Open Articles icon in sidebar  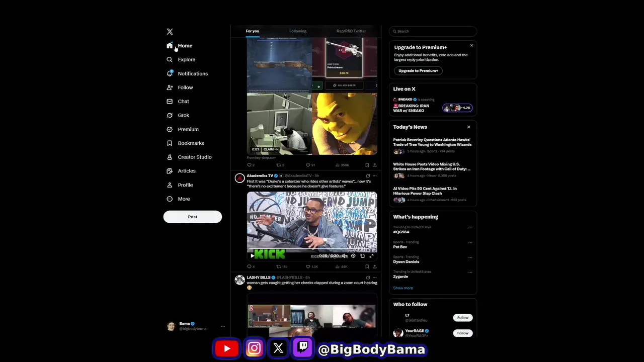click(170, 171)
